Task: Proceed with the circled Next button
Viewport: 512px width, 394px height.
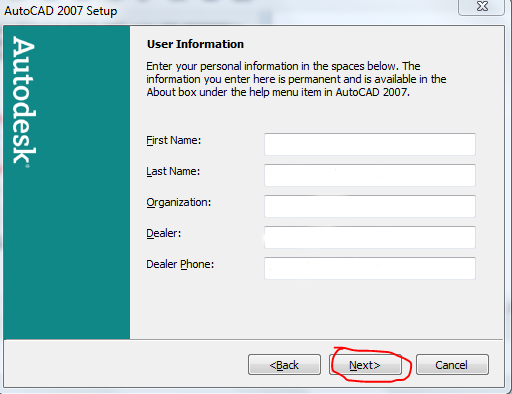Action: (x=365, y=365)
